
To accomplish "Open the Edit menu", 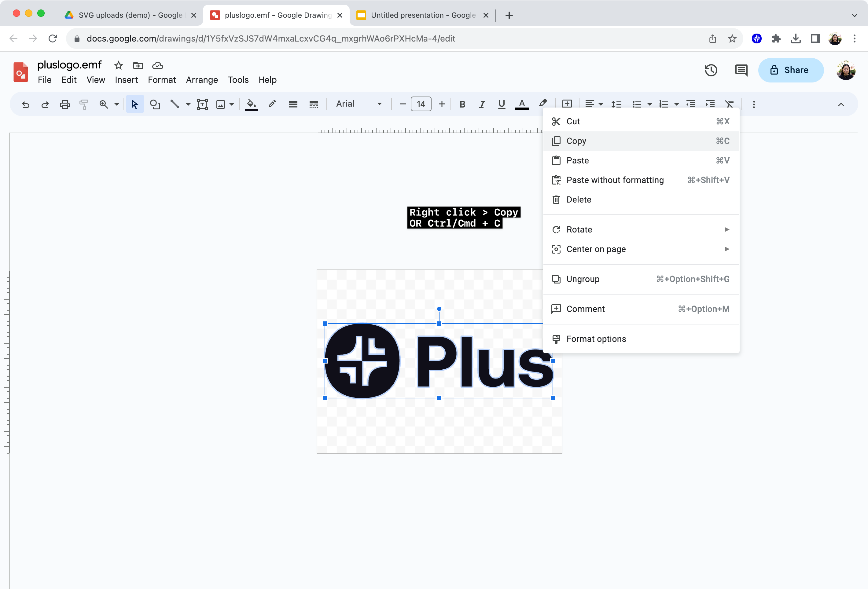I will click(x=69, y=80).
